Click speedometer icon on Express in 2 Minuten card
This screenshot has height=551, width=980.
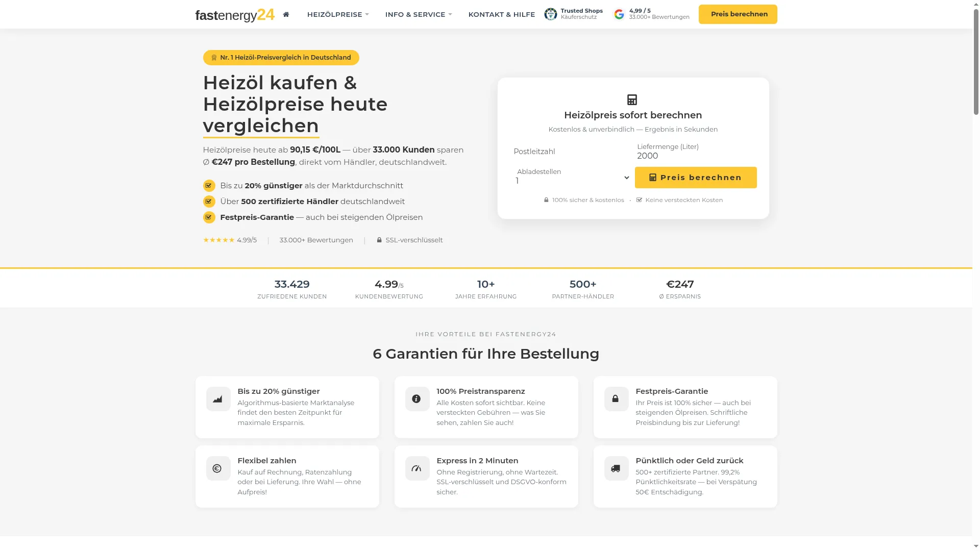pos(417,468)
